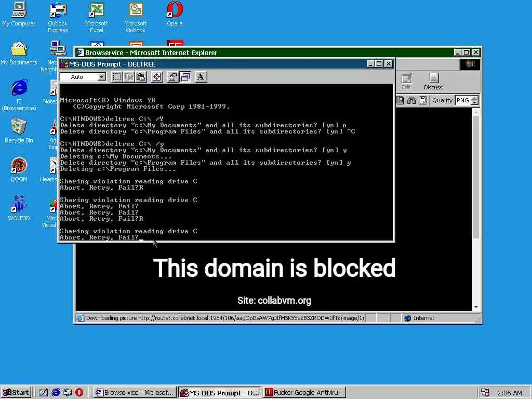532x399 pixels.
Task: Click 'Deleting c:\Program Files...' console line
Action: [x=118, y=169]
